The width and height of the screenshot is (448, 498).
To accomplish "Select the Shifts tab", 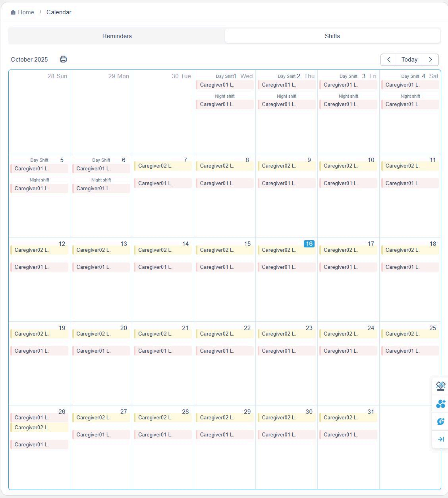I will [x=332, y=36].
